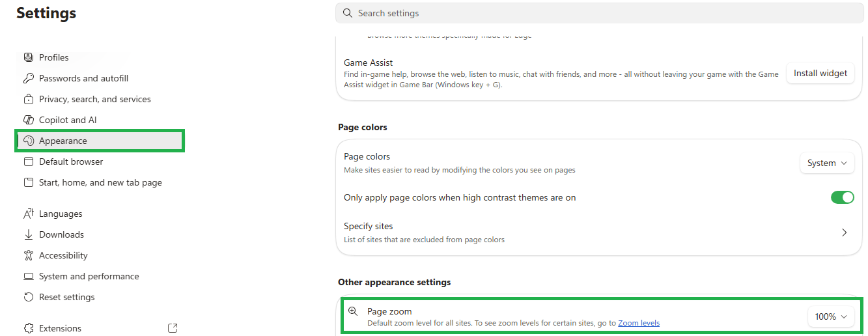Click 'Make sites easier to read' description
This screenshot has height=336, width=868.
(460, 170)
